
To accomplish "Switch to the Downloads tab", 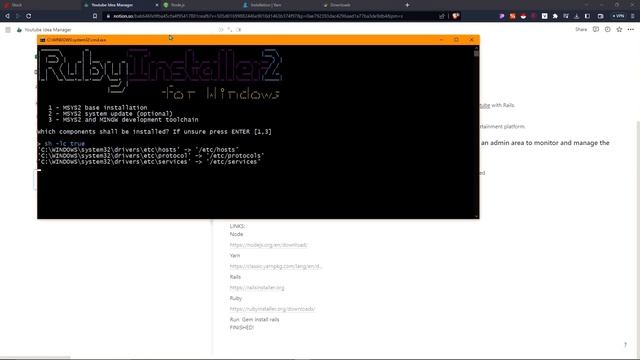I will coord(360,5).
